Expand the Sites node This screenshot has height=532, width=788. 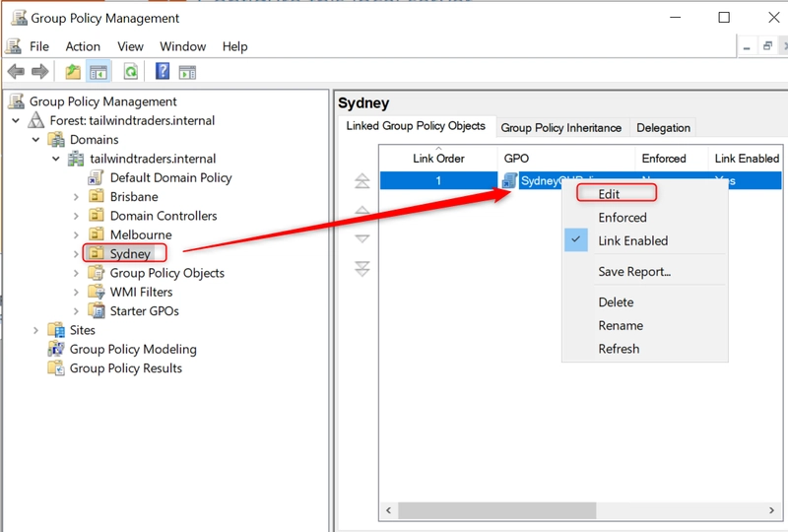click(35, 330)
